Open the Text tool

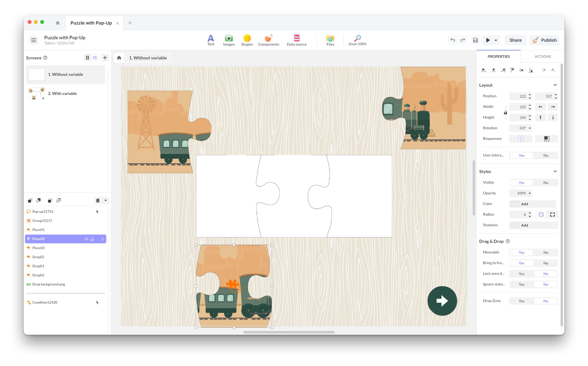[x=211, y=40]
